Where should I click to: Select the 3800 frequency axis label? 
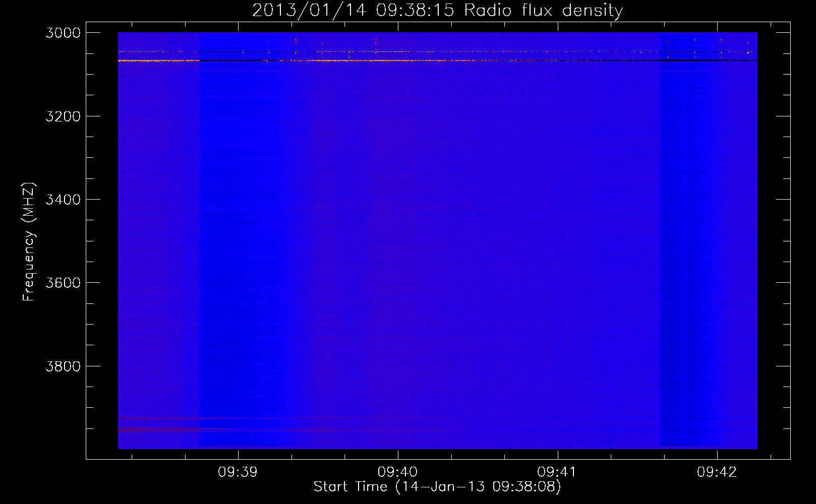(63, 366)
